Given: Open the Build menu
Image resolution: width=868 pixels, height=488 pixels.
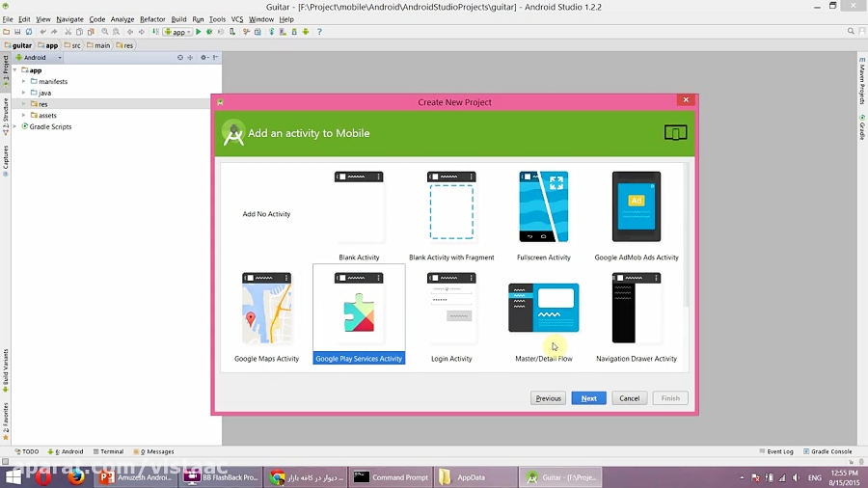Looking at the screenshot, I should click(178, 19).
